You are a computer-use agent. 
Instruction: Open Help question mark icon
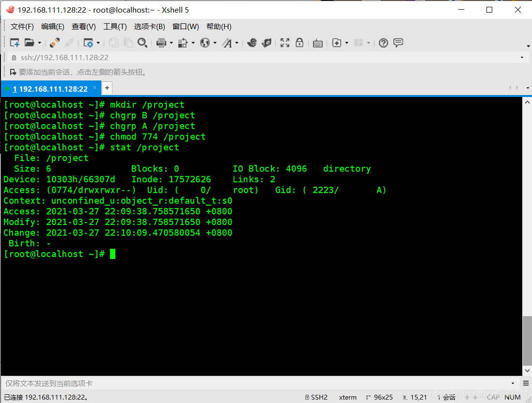click(x=383, y=43)
